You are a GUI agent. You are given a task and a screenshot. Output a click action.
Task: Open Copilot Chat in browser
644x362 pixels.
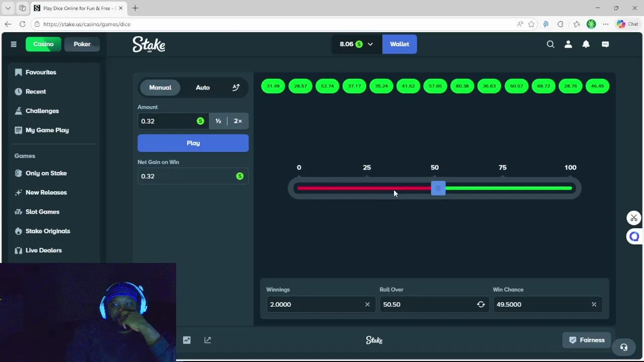[627, 24]
